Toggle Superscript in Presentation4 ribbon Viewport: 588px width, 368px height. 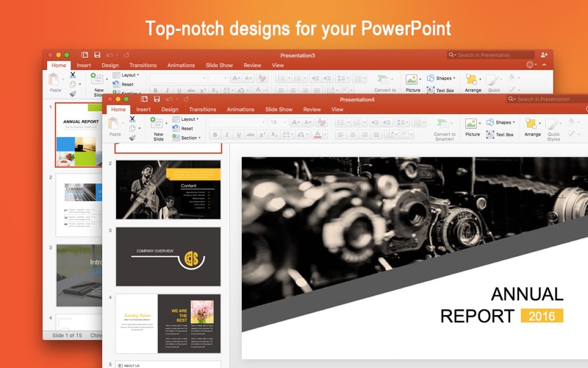pos(262,135)
